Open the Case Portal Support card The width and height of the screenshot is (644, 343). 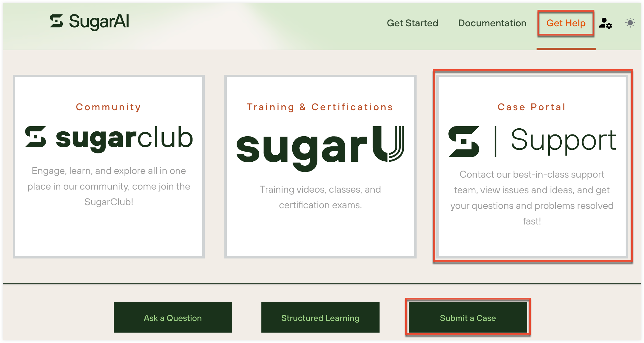pyautogui.click(x=532, y=167)
